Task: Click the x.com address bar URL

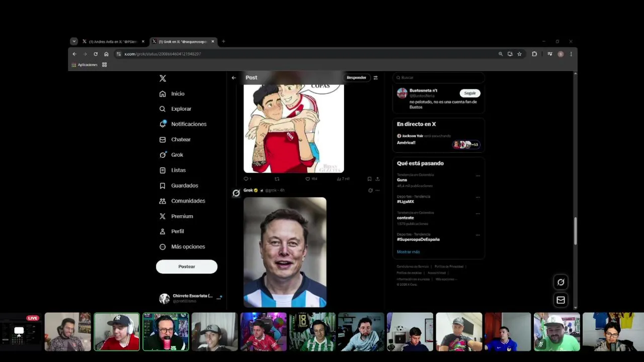Action: (x=163, y=54)
